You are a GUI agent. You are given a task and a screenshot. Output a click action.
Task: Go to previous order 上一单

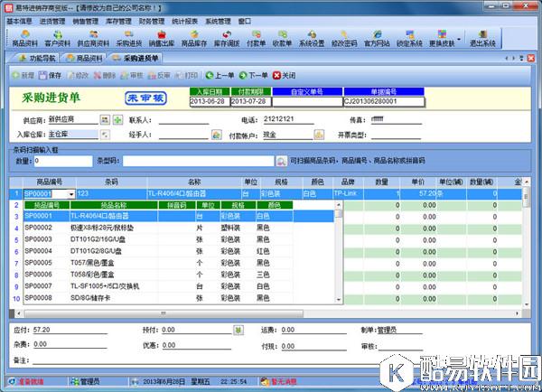[x=220, y=75]
